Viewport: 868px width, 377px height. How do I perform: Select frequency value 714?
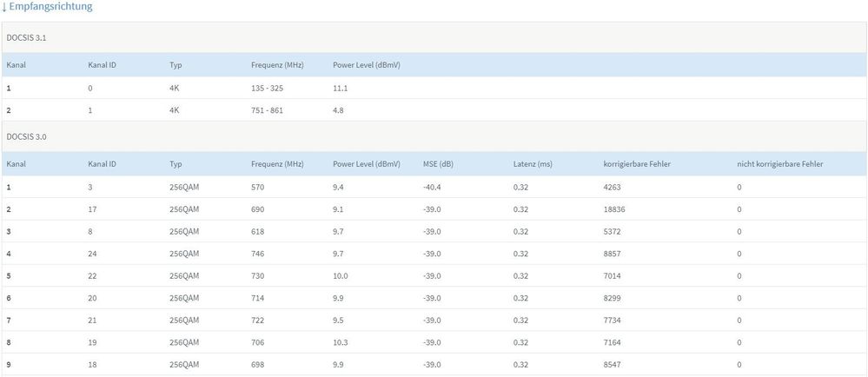[x=257, y=298]
